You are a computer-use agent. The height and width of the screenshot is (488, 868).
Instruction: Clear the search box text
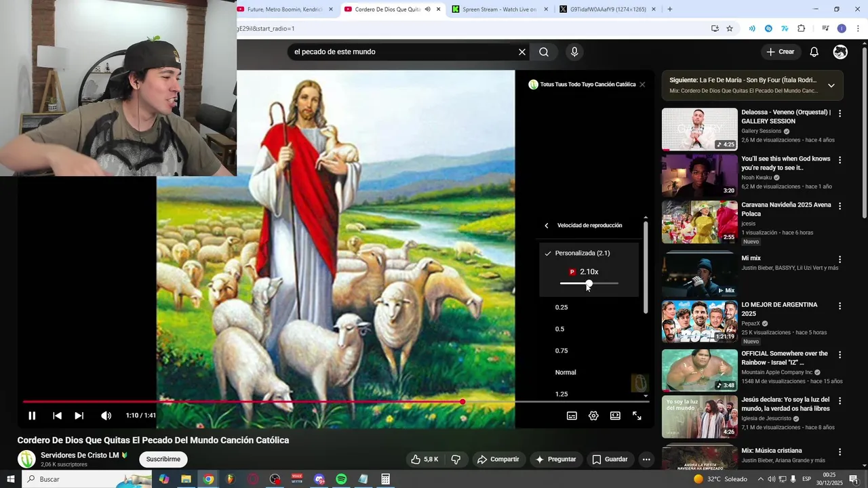pyautogui.click(x=522, y=52)
